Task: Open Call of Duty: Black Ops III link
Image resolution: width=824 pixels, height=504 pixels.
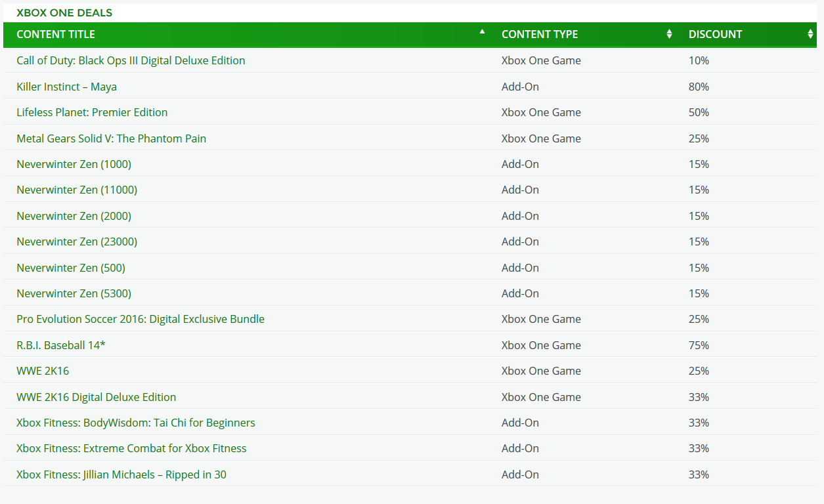Action: point(131,60)
